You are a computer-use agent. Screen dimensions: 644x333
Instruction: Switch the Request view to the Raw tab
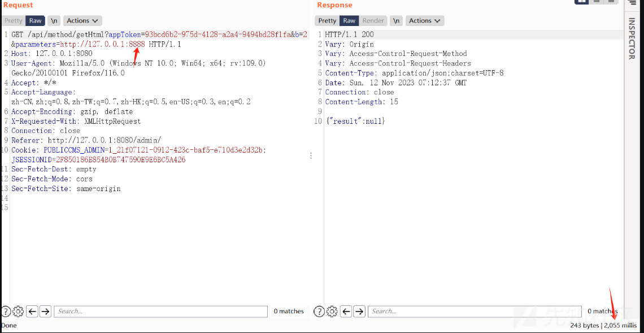36,20
